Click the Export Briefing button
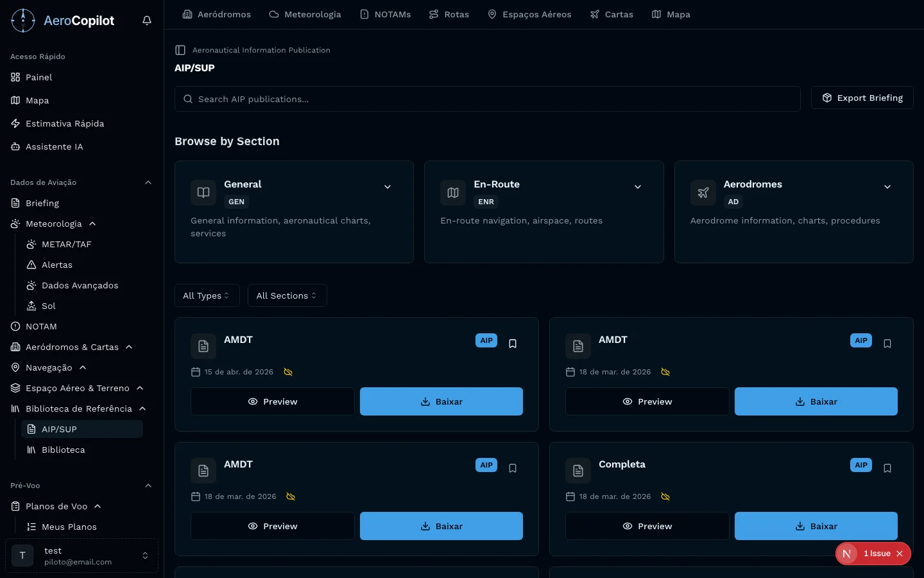The image size is (924, 578). (x=862, y=98)
